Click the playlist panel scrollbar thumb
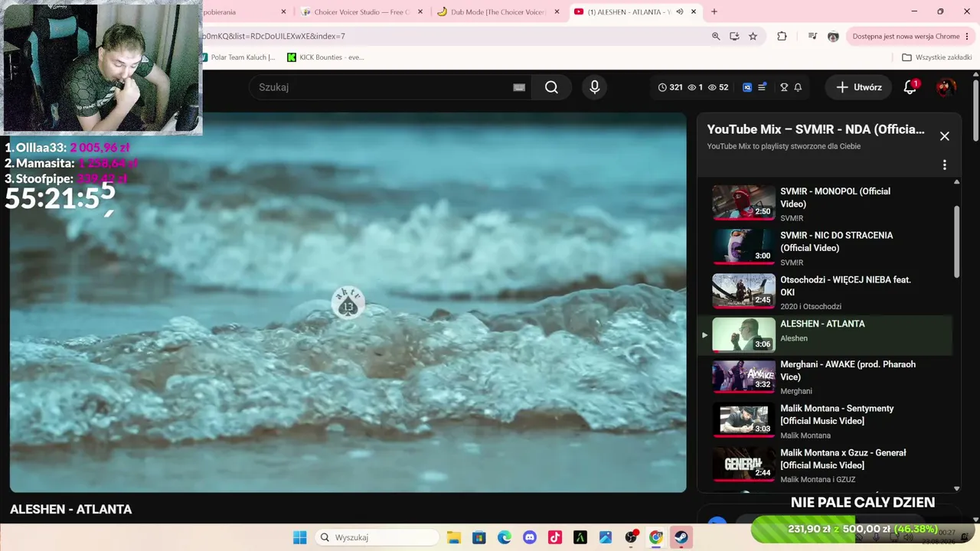Viewport: 980px width, 551px height. point(956,241)
